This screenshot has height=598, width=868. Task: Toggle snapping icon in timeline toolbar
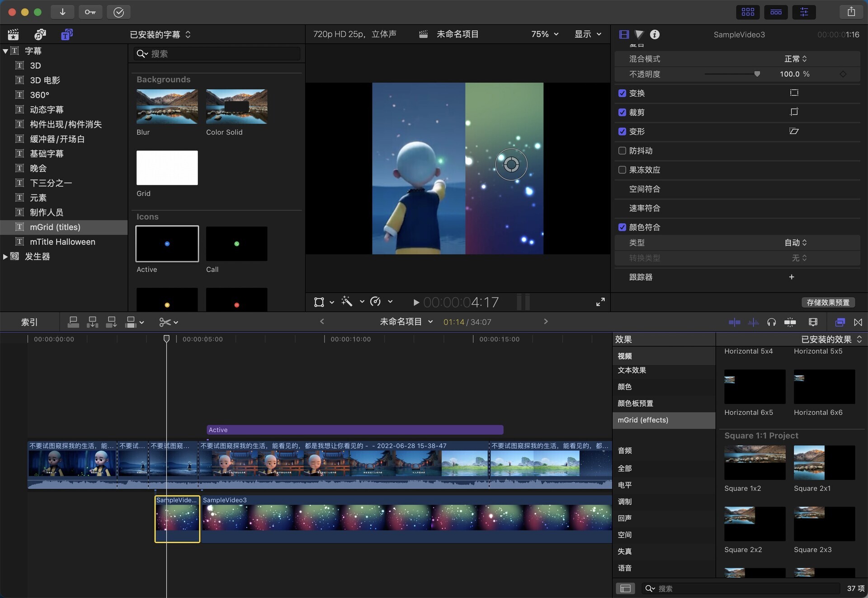790,322
